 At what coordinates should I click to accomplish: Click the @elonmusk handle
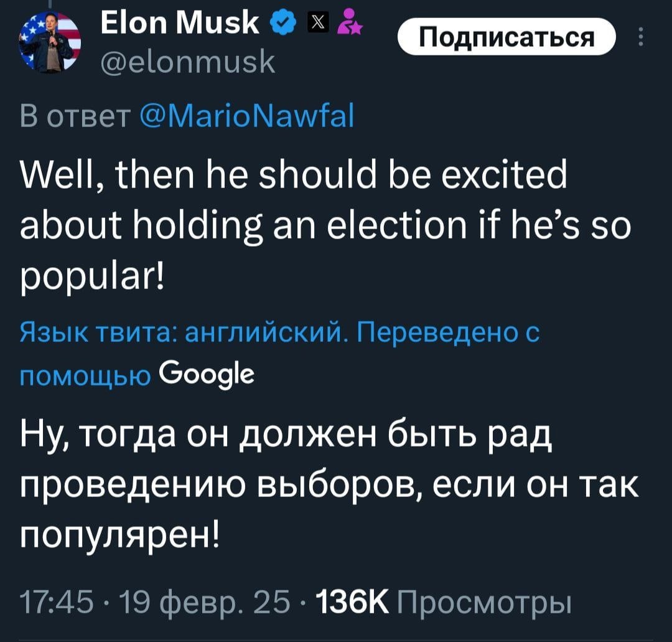pos(187,61)
